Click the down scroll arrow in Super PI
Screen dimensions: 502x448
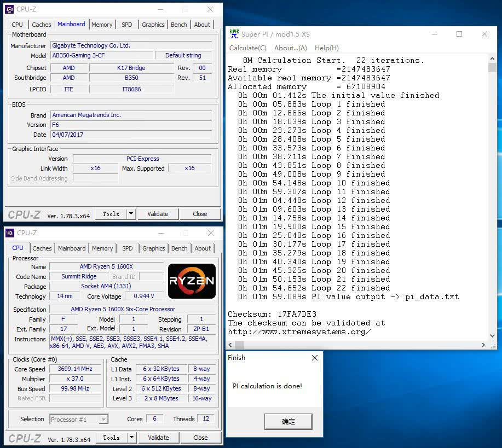tap(492, 336)
